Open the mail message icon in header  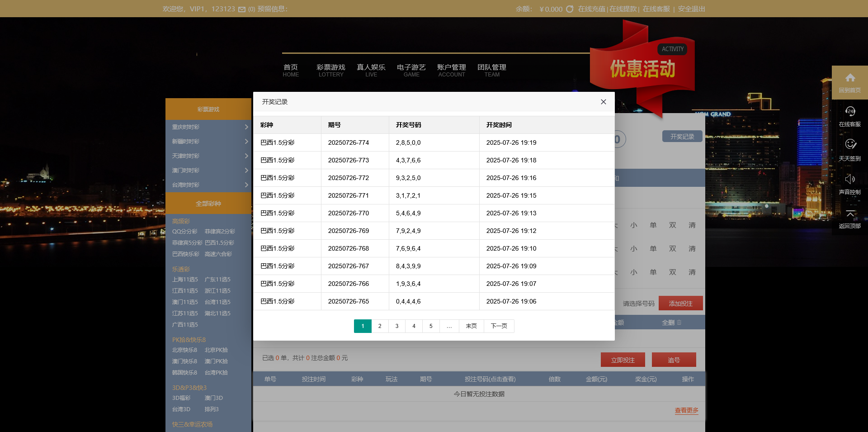tap(242, 9)
